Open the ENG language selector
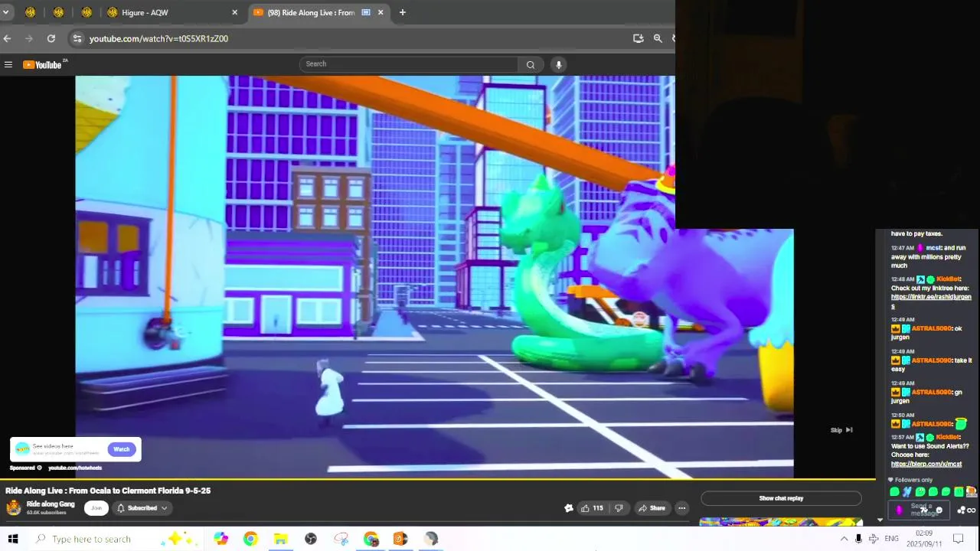 891,539
